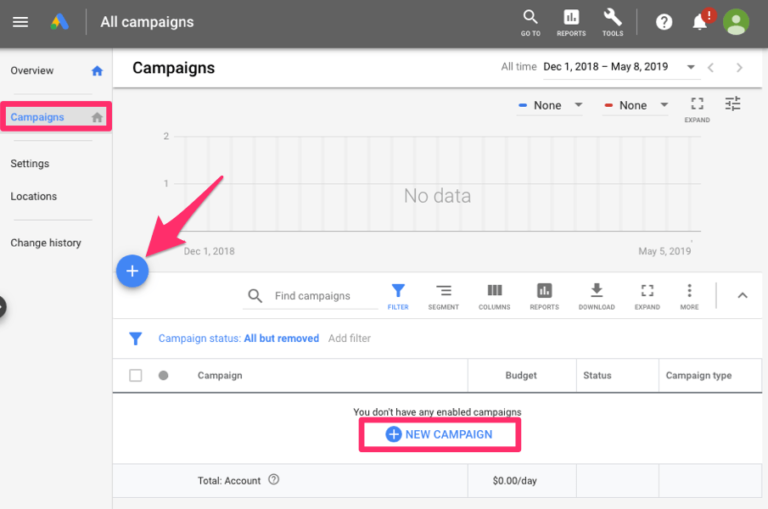
Task: Click the blue plus create button
Action: click(x=132, y=271)
